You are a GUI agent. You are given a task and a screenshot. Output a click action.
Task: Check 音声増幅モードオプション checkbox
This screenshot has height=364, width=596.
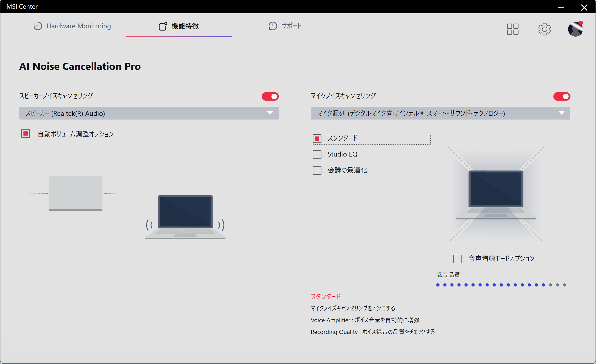[x=457, y=259]
